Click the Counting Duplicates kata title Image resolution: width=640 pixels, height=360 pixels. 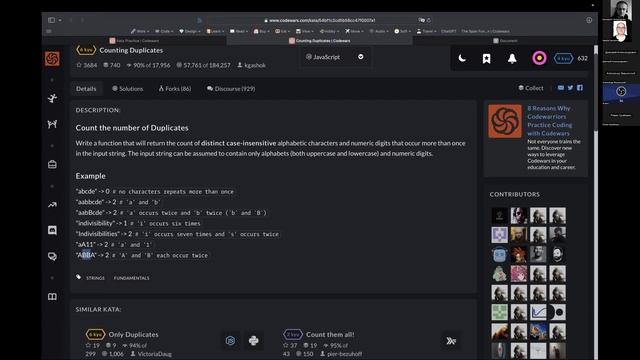click(x=131, y=50)
